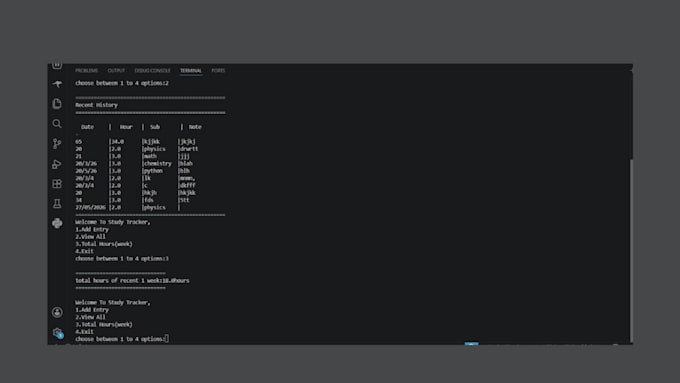Viewport: 680px width, 383px height.
Task: Switch to the OUTPUT panel tab
Action: (116, 70)
